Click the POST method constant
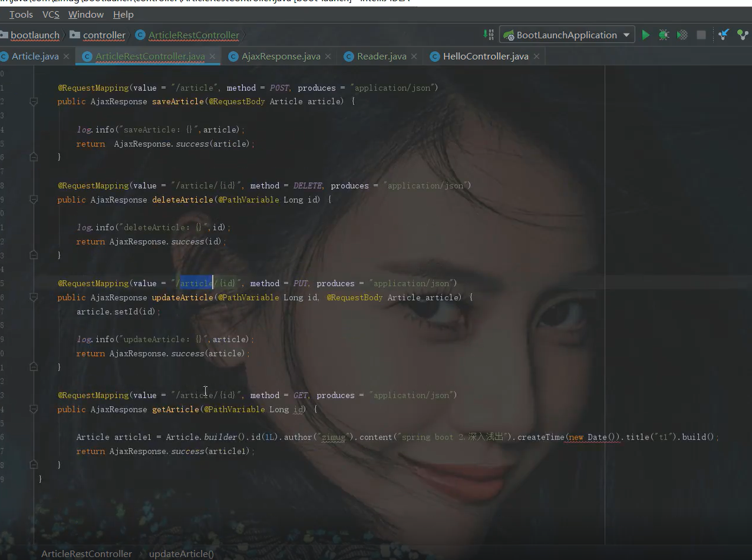752x560 pixels. coord(279,88)
